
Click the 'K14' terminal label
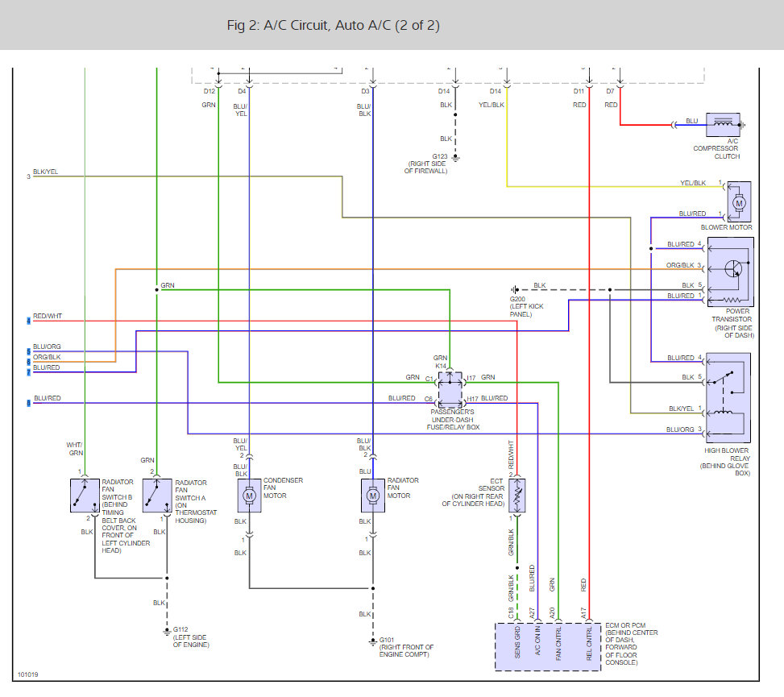point(441,366)
